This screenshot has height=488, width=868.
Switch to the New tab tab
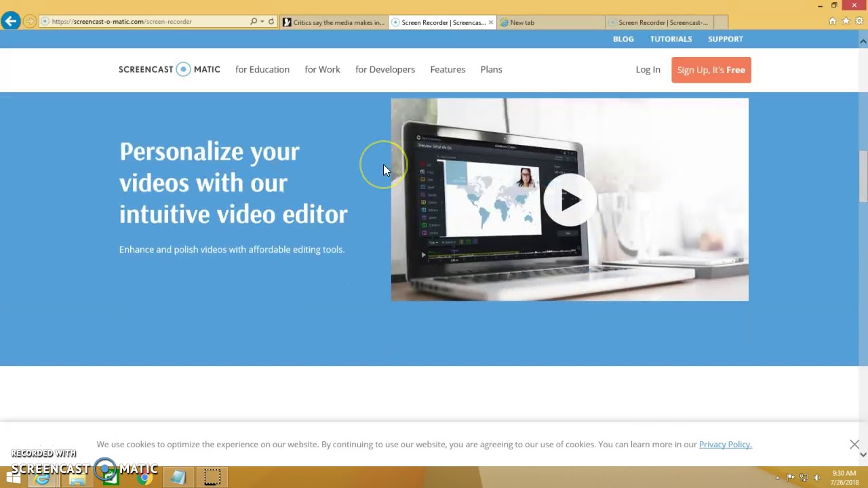tap(551, 22)
